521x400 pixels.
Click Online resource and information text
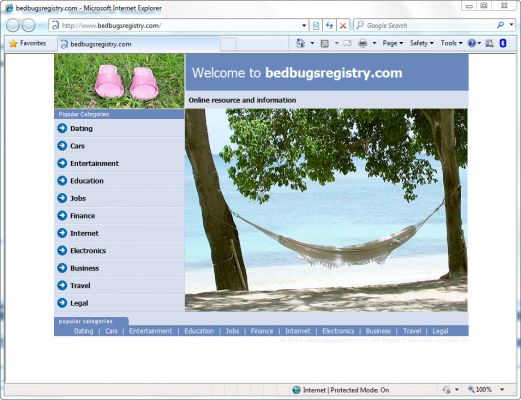point(242,100)
